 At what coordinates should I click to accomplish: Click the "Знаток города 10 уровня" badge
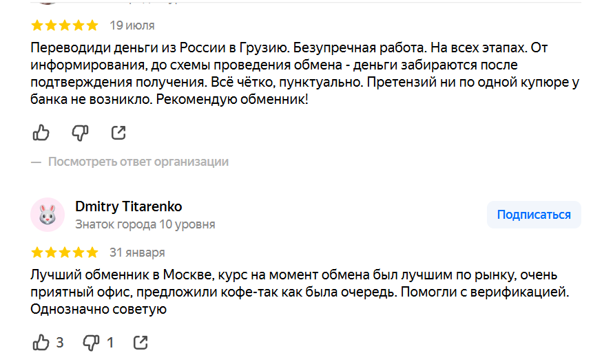(145, 224)
